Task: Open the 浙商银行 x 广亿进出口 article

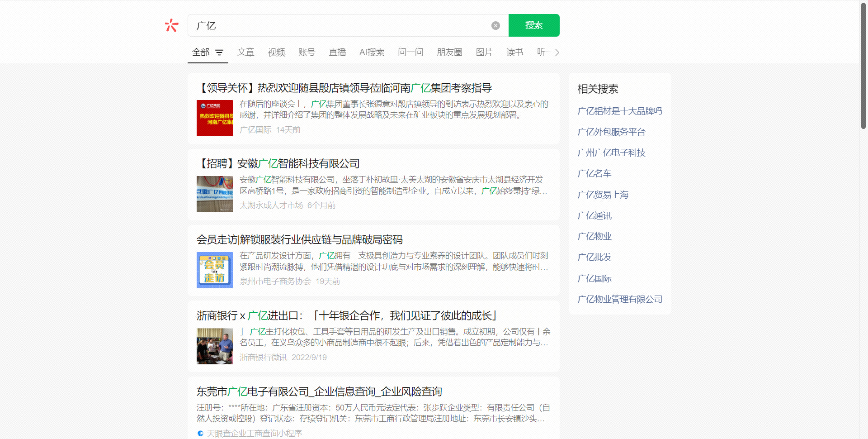Action: (347, 315)
